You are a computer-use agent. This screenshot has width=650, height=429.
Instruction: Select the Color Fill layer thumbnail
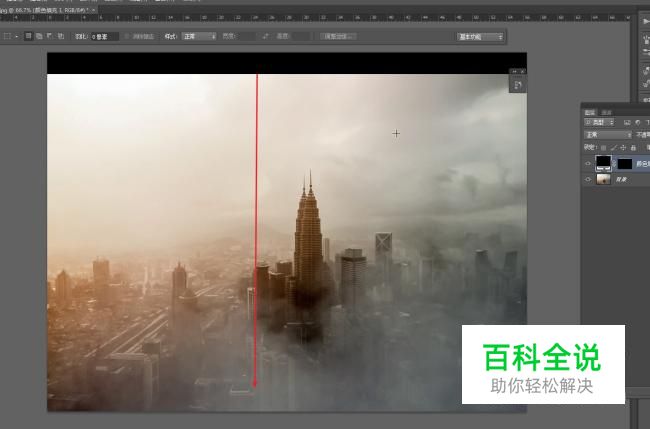point(604,163)
